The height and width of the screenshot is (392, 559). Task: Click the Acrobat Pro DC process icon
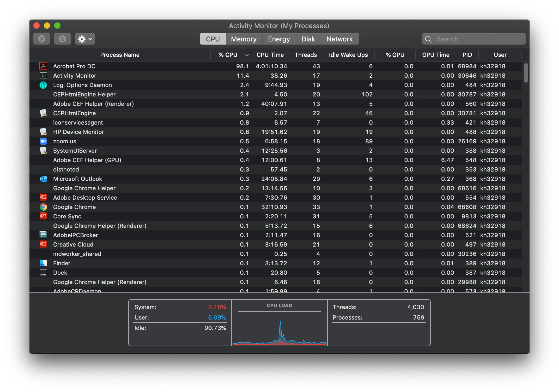click(43, 66)
